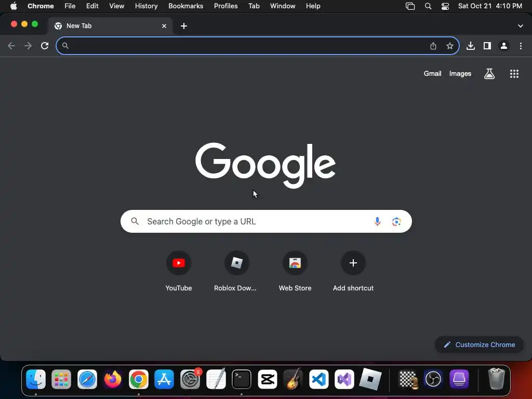Open Chess from the Dock
The width and height of the screenshot is (532, 399).
tap(408, 379)
